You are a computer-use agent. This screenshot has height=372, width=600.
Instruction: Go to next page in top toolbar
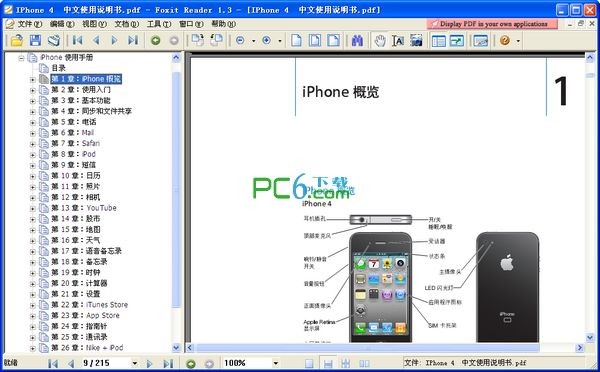(x=114, y=40)
